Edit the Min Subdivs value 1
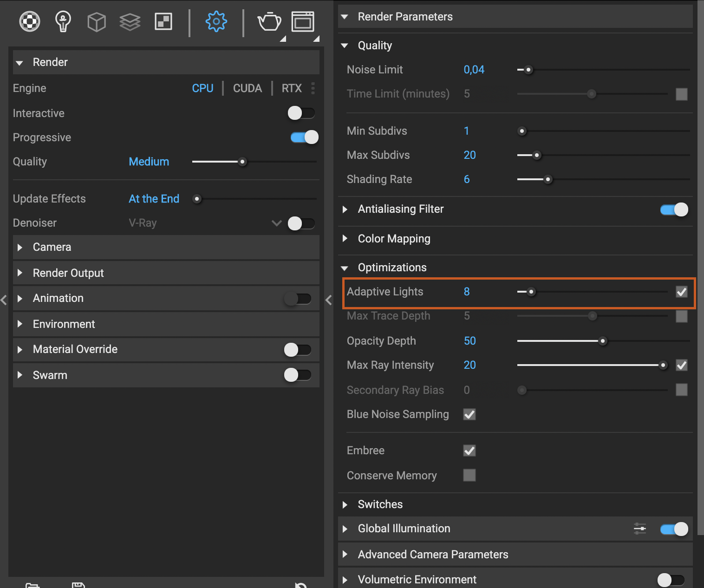Screen dimensions: 704x588 pyautogui.click(x=466, y=131)
